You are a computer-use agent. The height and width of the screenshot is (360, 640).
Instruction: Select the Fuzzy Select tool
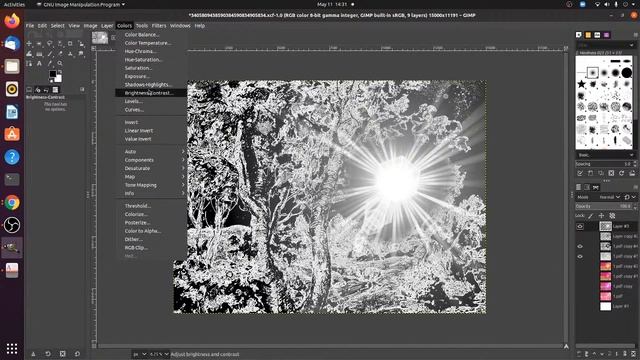click(x=60, y=43)
